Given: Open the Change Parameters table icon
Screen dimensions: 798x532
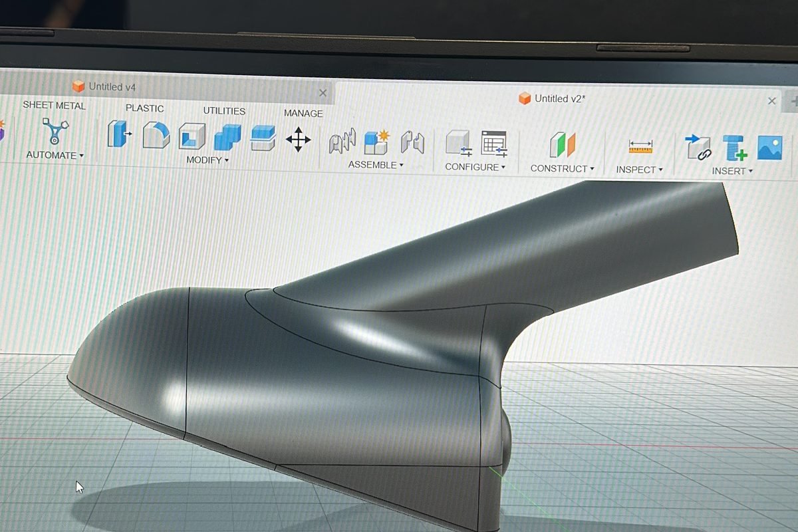Looking at the screenshot, I should (x=494, y=144).
